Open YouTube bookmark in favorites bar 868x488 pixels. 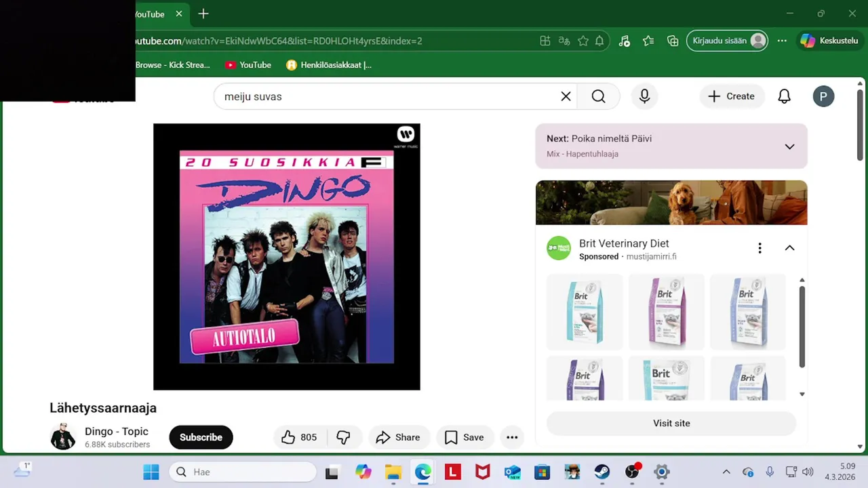[248, 65]
